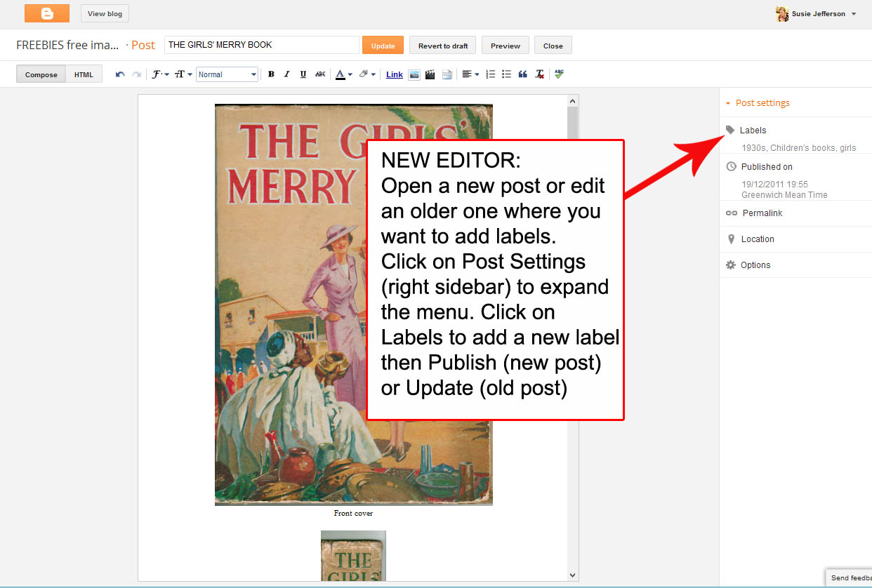The image size is (872, 588).
Task: Click the Send feedback button
Action: pos(849,578)
